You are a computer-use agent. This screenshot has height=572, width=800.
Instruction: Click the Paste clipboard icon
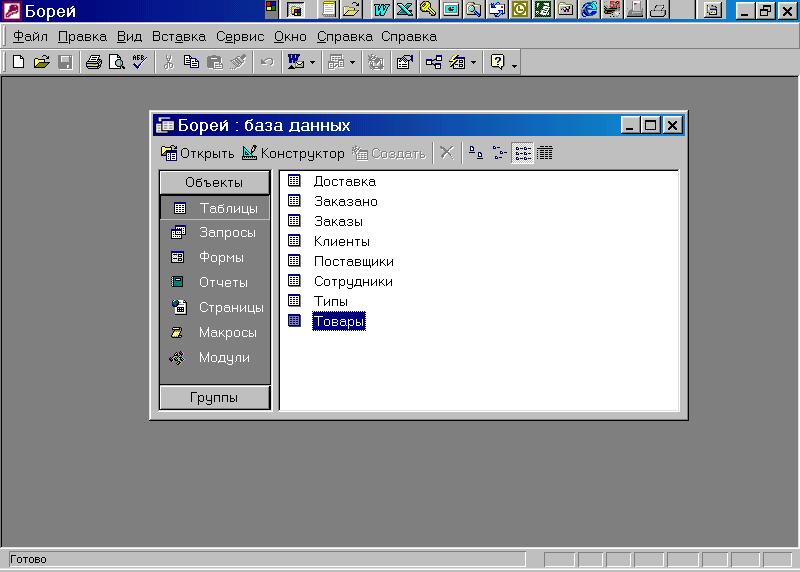215,62
